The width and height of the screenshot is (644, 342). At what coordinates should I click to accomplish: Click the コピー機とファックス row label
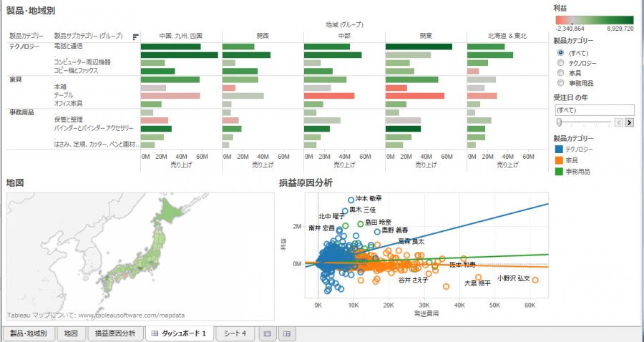click(x=76, y=71)
